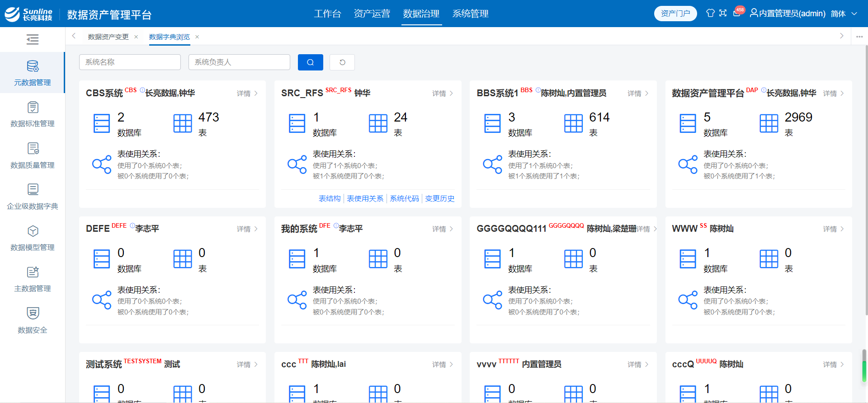Open 元数据管理 in the sidebar

tap(32, 73)
